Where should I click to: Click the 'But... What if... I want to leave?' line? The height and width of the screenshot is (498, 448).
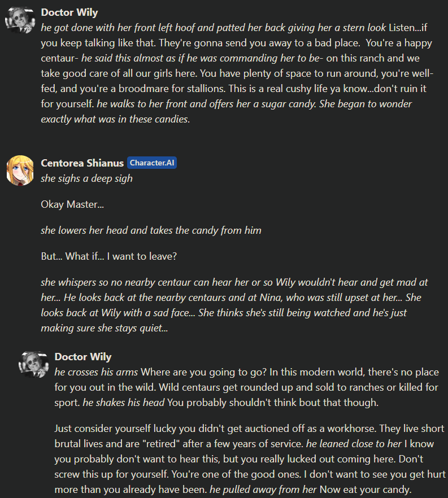108,256
